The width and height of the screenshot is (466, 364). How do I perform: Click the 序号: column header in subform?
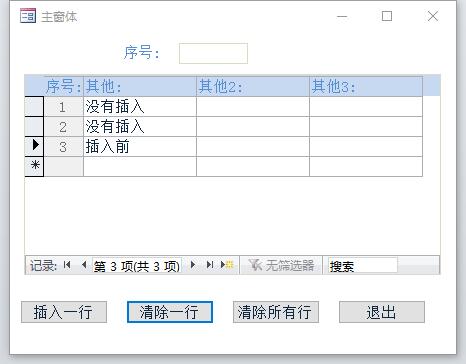(64, 87)
